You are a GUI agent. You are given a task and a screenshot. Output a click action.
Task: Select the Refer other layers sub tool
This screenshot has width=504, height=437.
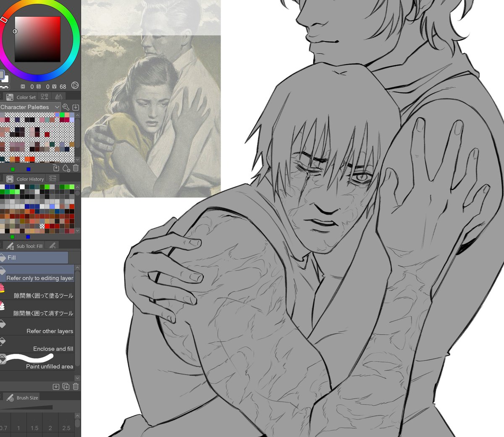click(x=37, y=326)
